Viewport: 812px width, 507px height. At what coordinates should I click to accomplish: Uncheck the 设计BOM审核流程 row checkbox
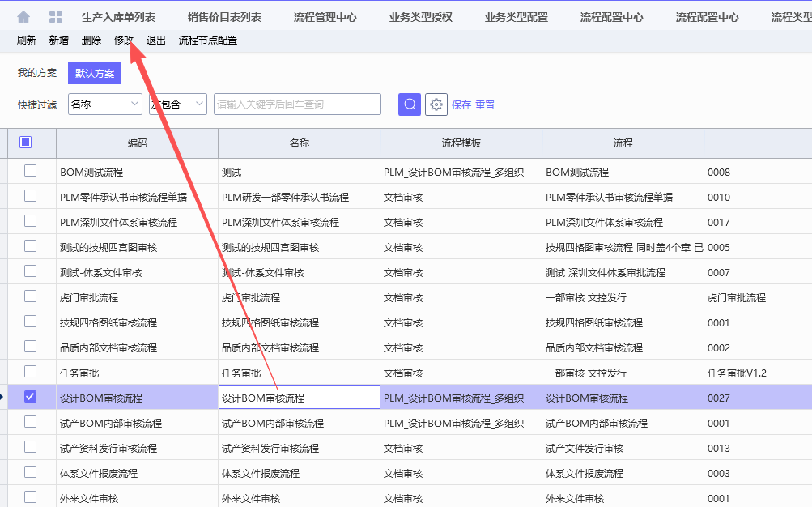coord(30,397)
